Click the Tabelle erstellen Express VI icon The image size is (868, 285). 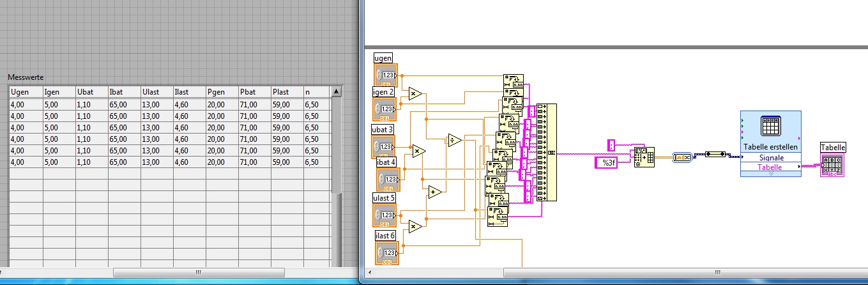coord(770,127)
